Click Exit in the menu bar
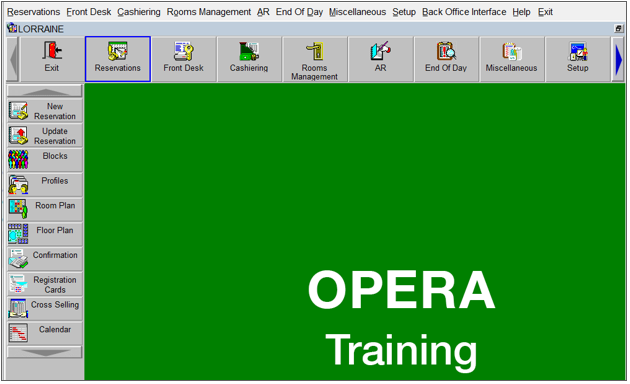The image size is (630, 384). coord(545,12)
